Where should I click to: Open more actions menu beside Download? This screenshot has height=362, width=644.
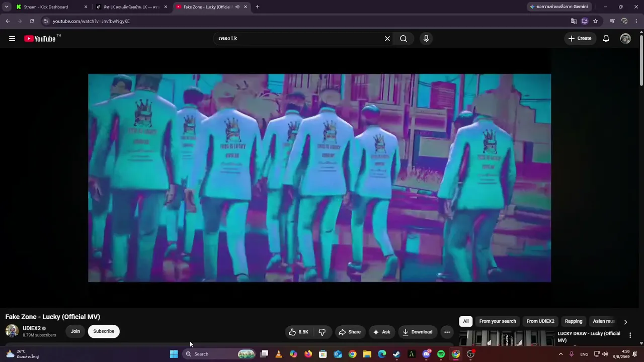pyautogui.click(x=447, y=332)
